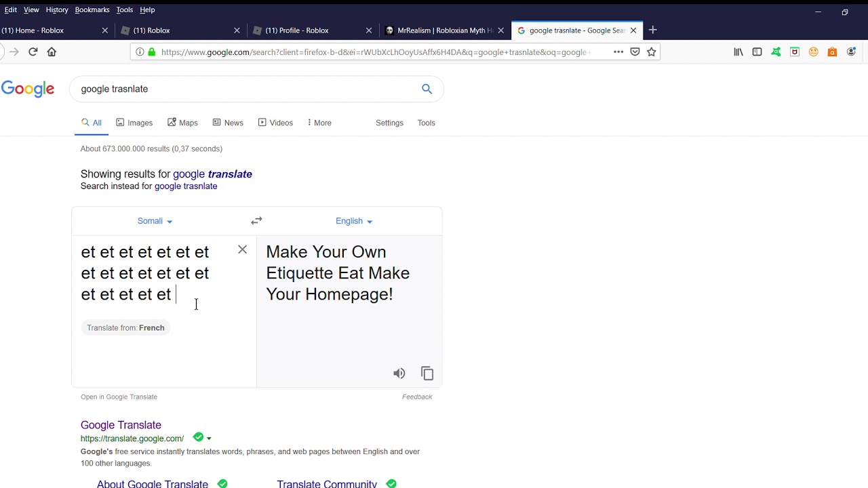868x488 pixels.
Task: Open page actions three-dot menu in address bar
Action: click(618, 52)
